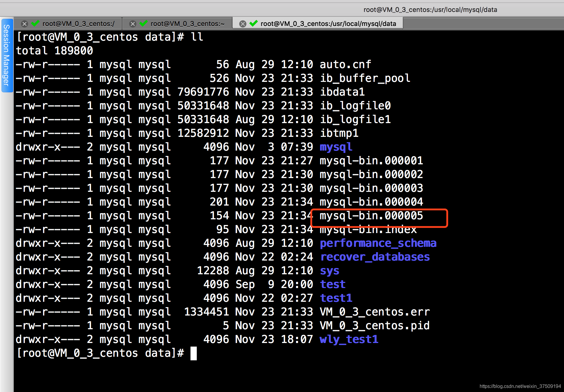Click the file size 79691776
The width and height of the screenshot is (564, 392).
coord(203,92)
